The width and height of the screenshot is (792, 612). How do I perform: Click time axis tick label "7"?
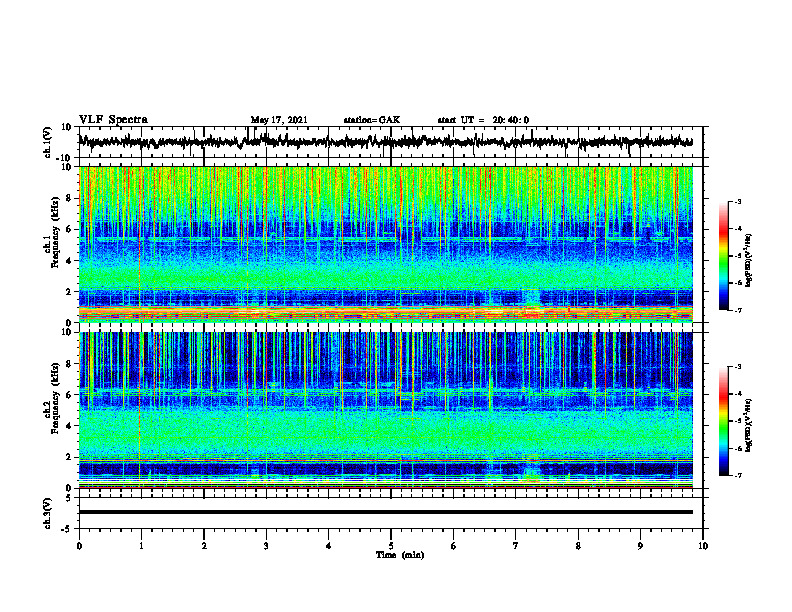pos(516,546)
